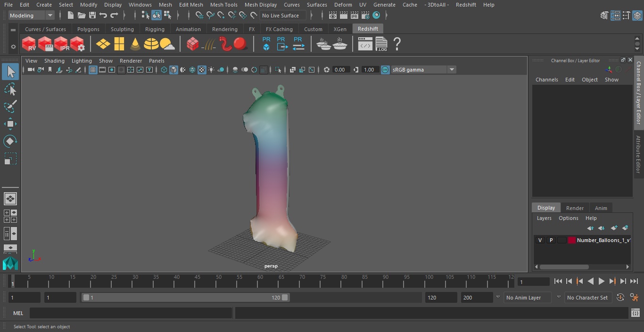Viewport: 644px width, 332px height.
Task: Click No Live Surface field
Action: pos(283,16)
